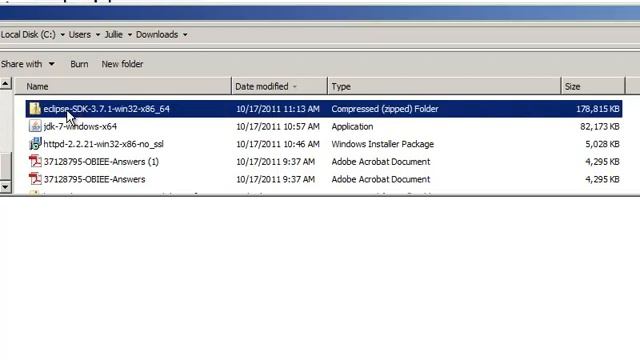
Task: Open the Share with dropdown arrow
Action: (51, 64)
